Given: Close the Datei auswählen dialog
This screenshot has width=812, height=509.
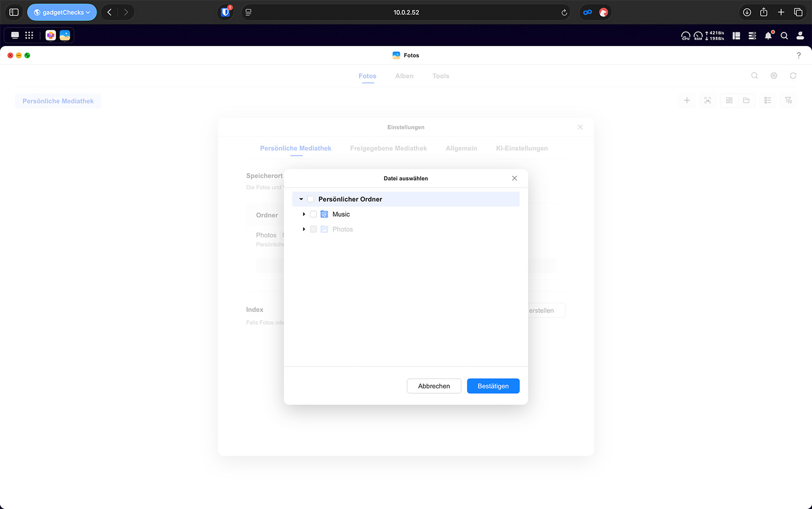Looking at the screenshot, I should click(x=514, y=179).
